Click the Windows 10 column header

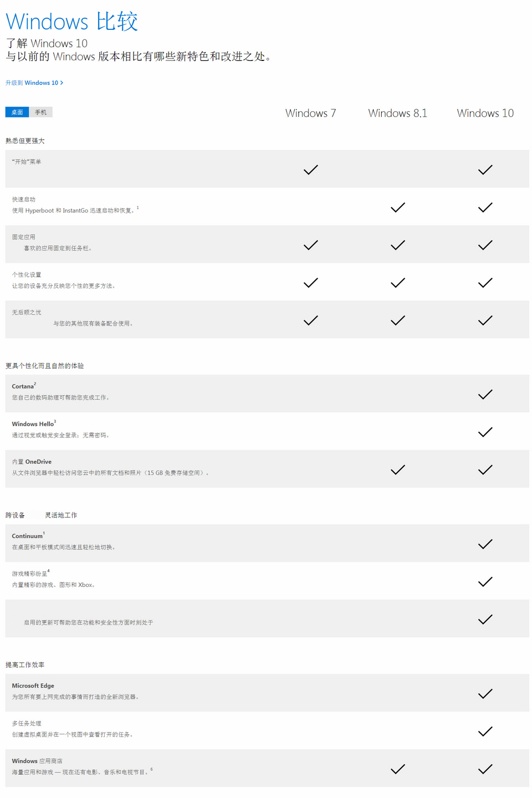(x=485, y=114)
